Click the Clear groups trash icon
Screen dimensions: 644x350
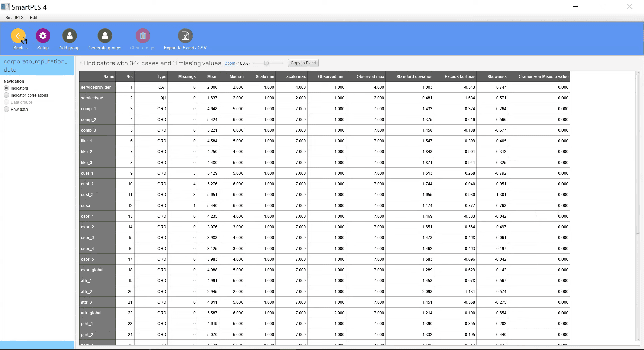tap(143, 36)
